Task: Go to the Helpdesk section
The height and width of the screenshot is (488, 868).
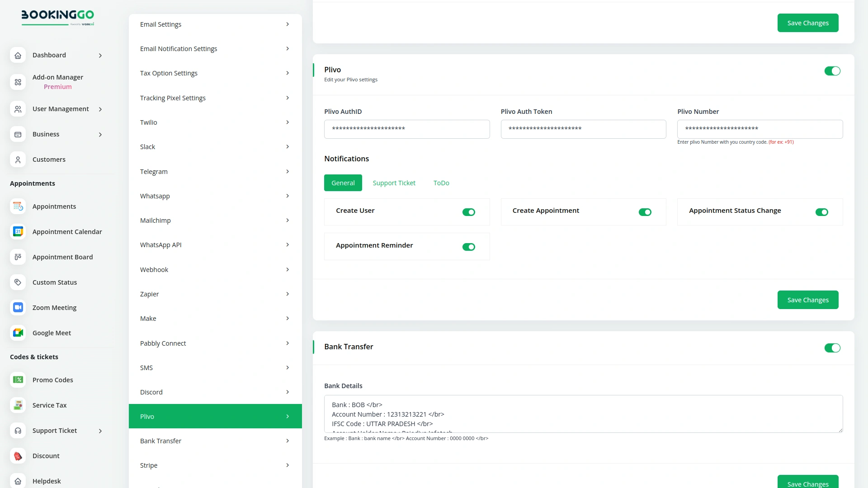Action: coord(47,481)
